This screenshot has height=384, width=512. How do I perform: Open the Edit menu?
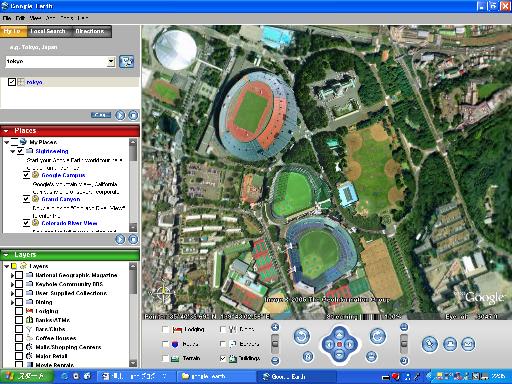20,18
